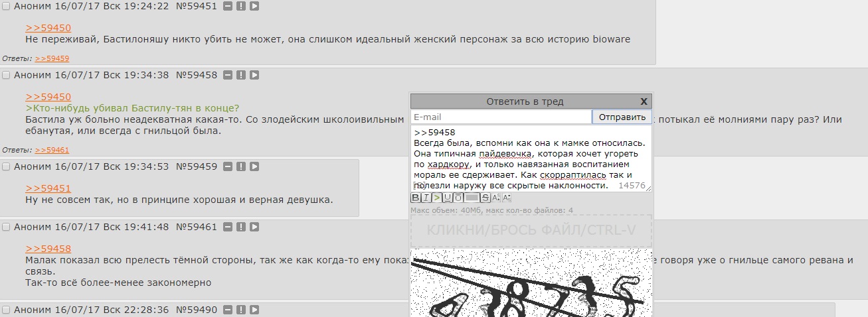This screenshot has height=317, width=868.
Task: Select checkbox of post №59451
Action: tap(6, 7)
